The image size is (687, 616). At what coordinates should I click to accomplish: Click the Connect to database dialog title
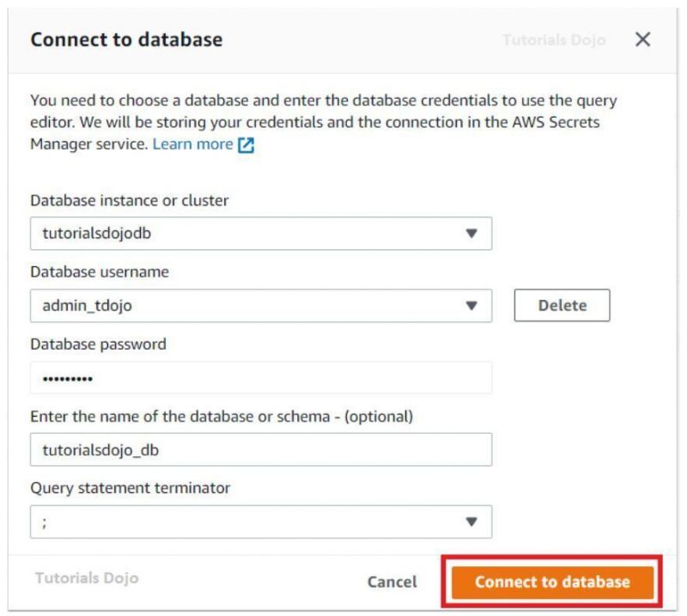tap(126, 40)
